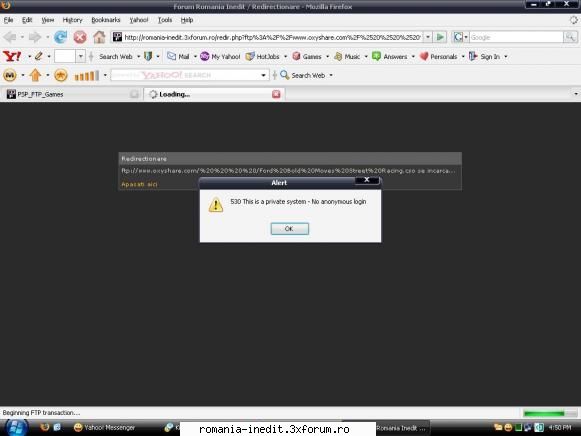The width and height of the screenshot is (581, 436).
Task: Click the green Go arrow icon
Action: click(440, 37)
